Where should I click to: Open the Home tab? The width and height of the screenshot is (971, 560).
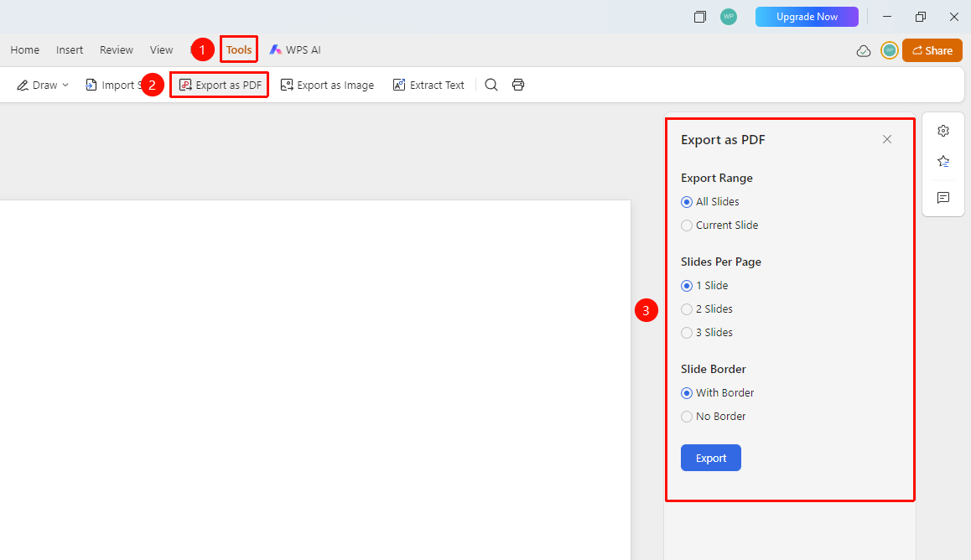25,50
